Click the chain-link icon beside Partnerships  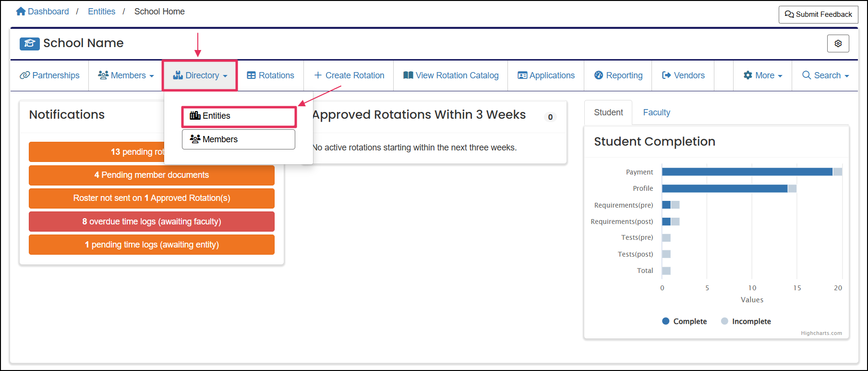pyautogui.click(x=25, y=75)
